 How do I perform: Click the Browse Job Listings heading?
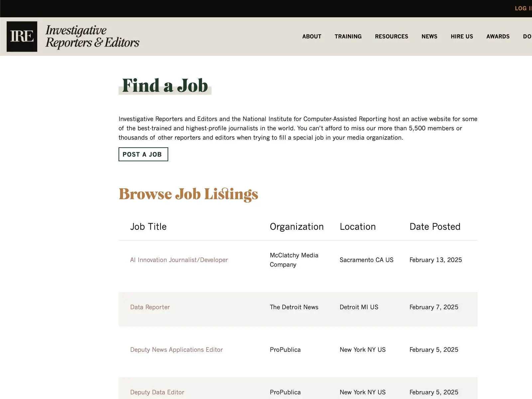point(188,194)
